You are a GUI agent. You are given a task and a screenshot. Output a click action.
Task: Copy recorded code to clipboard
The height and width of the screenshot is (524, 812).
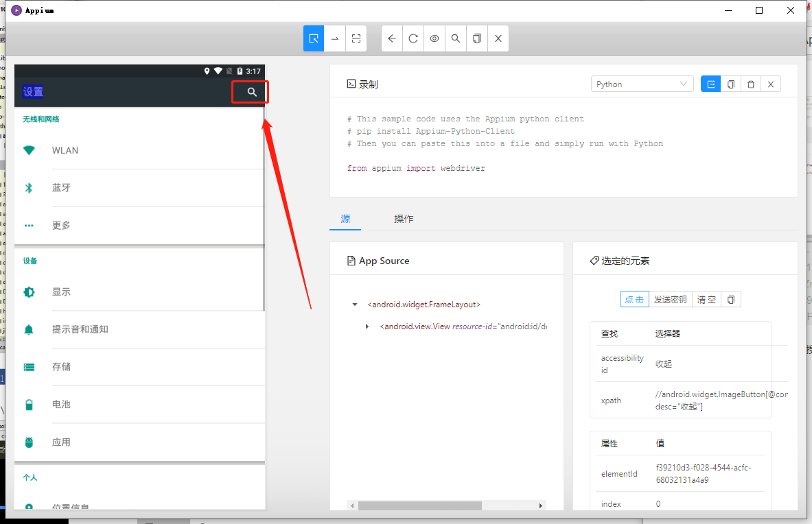tap(731, 84)
